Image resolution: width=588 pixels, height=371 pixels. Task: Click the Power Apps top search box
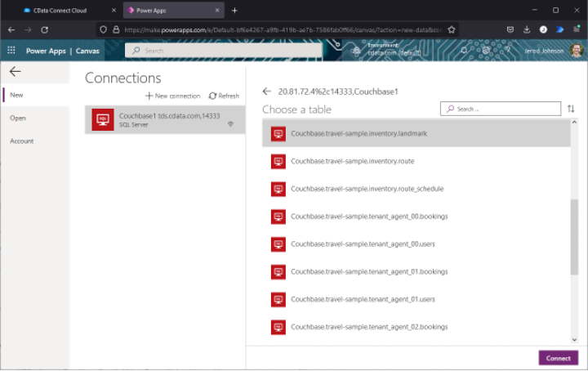click(224, 51)
